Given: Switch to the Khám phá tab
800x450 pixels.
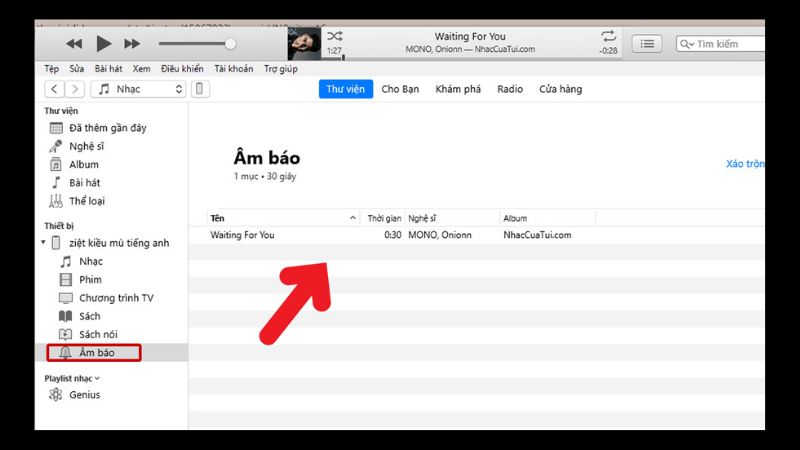Looking at the screenshot, I should pyautogui.click(x=458, y=89).
